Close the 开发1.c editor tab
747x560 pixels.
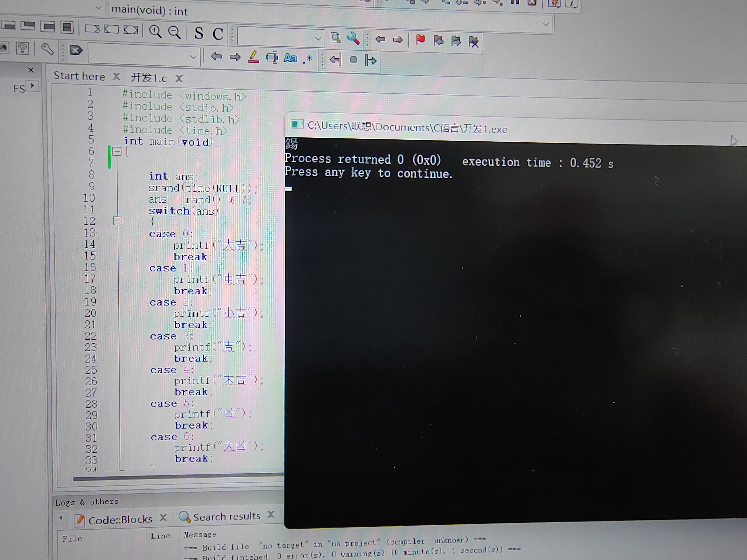pos(179,79)
